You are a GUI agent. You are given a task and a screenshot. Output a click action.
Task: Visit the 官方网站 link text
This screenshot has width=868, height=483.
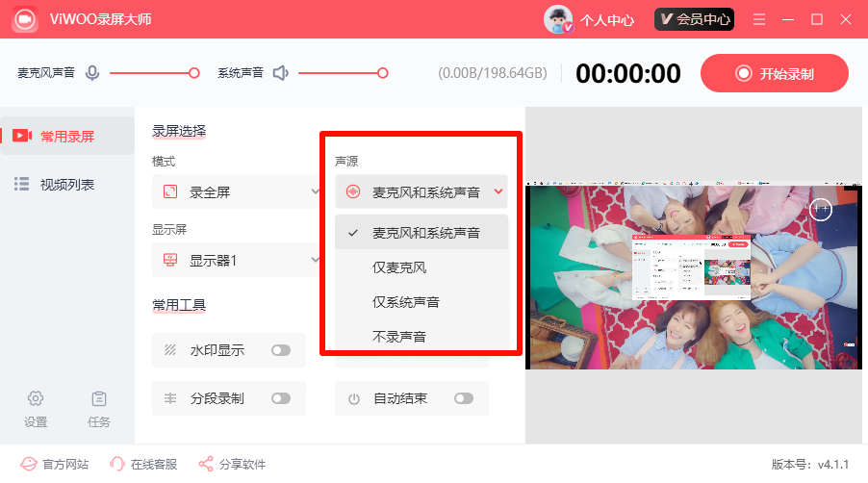click(65, 464)
